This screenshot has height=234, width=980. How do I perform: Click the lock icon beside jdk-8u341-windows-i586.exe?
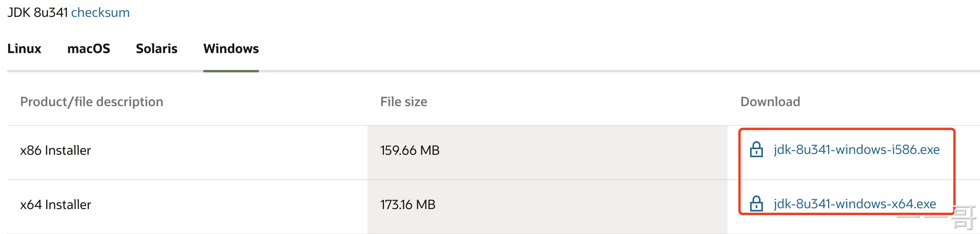click(756, 150)
